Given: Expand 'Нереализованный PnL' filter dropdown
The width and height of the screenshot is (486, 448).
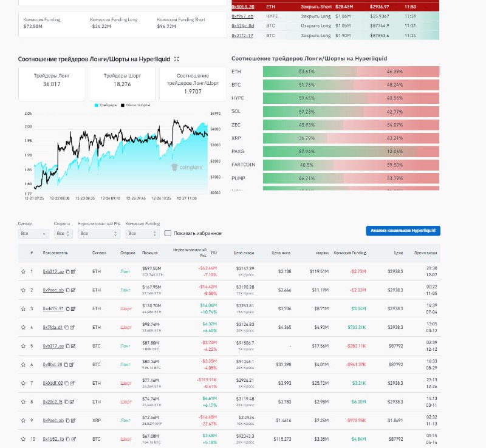Looking at the screenshot, I should (x=100, y=233).
